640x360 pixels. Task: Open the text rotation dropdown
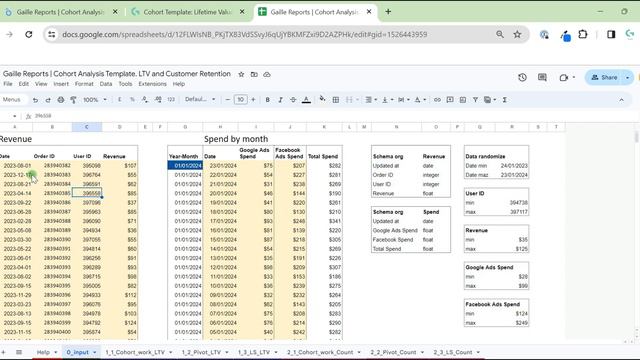pos(420,100)
